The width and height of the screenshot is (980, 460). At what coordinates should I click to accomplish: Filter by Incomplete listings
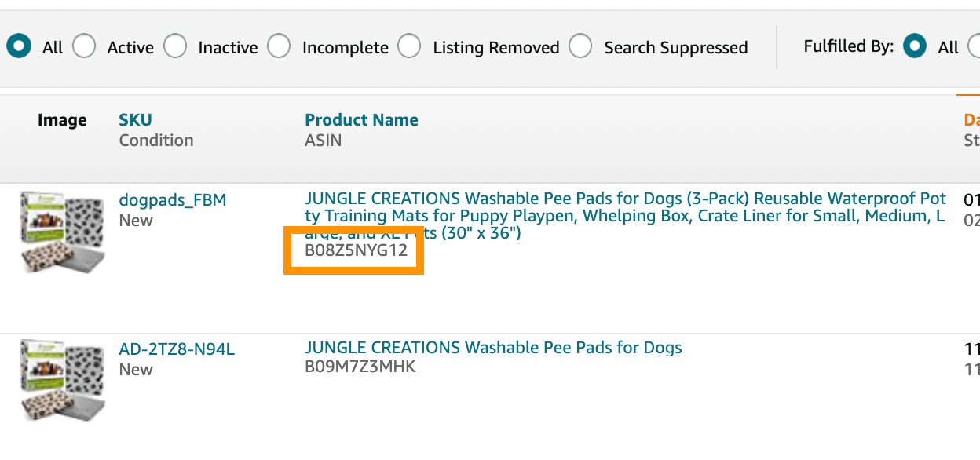[279, 46]
